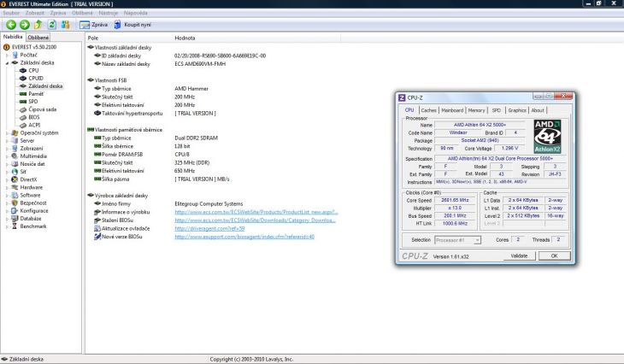Open the Server tree node
The width and height of the screenshot is (624, 364).
[x=27, y=140]
